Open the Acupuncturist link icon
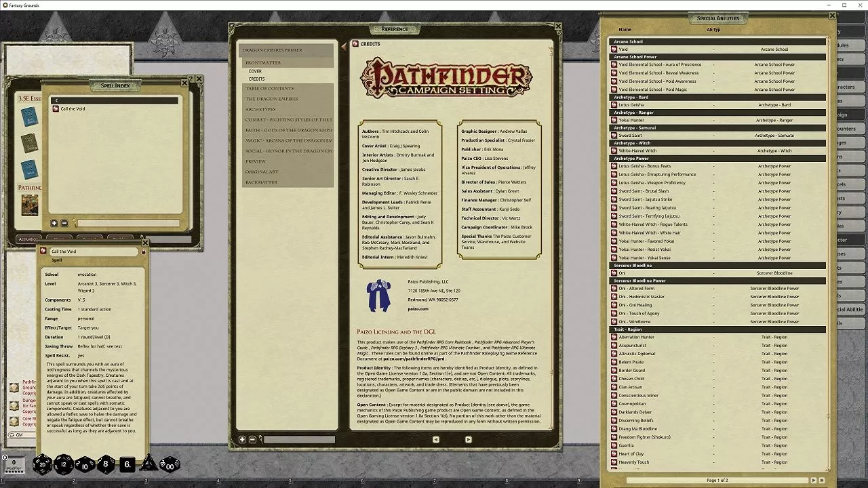The height and width of the screenshot is (488, 868). point(614,345)
